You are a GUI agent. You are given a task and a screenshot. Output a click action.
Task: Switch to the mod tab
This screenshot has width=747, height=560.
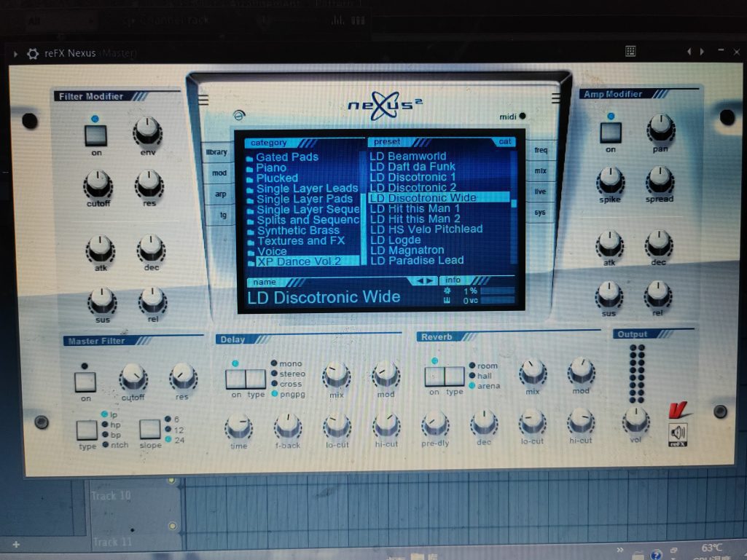pyautogui.click(x=219, y=173)
